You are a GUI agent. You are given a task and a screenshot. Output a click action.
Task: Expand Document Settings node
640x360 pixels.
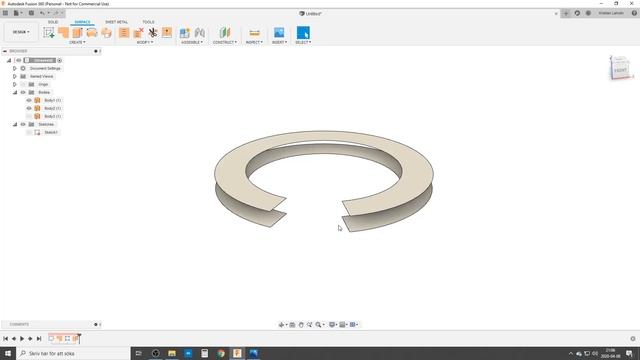[x=15, y=68]
